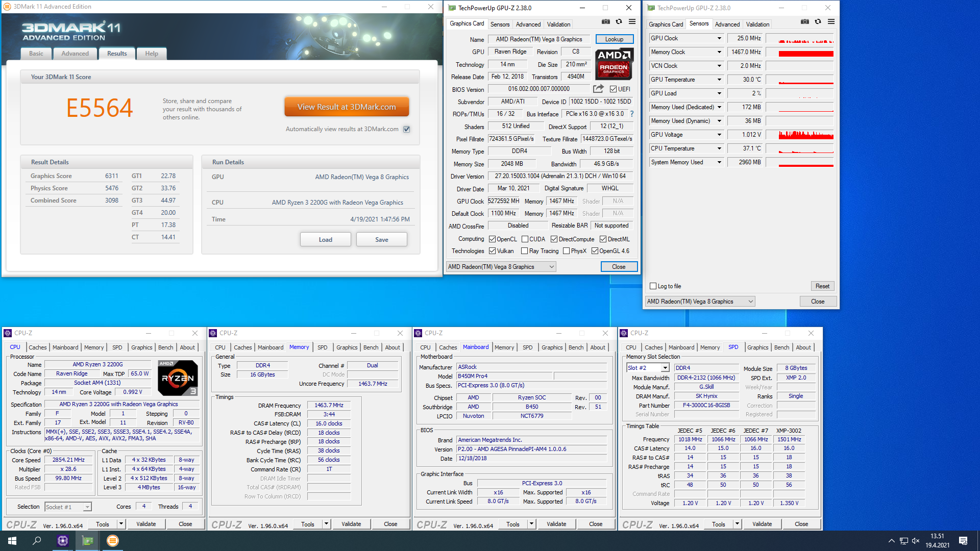Enable Log to file checkbox
This screenshot has height=551, width=980.
click(x=653, y=286)
